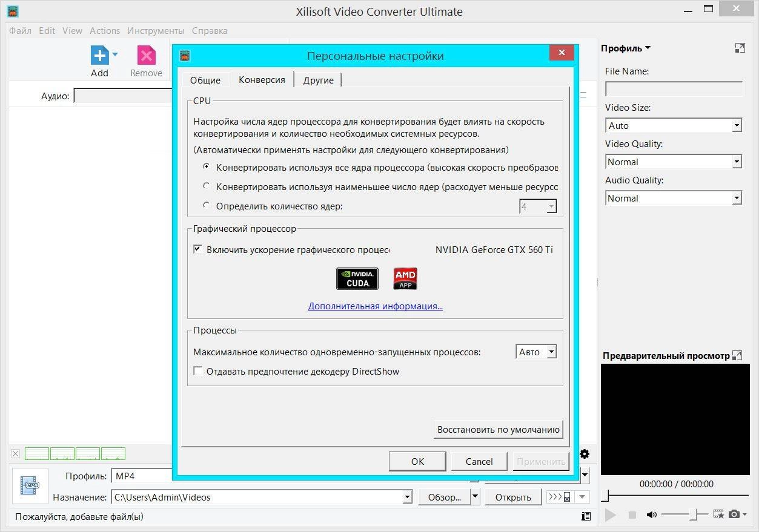759x532 pixels.
Task: Select define number of cores option
Action: click(207, 205)
